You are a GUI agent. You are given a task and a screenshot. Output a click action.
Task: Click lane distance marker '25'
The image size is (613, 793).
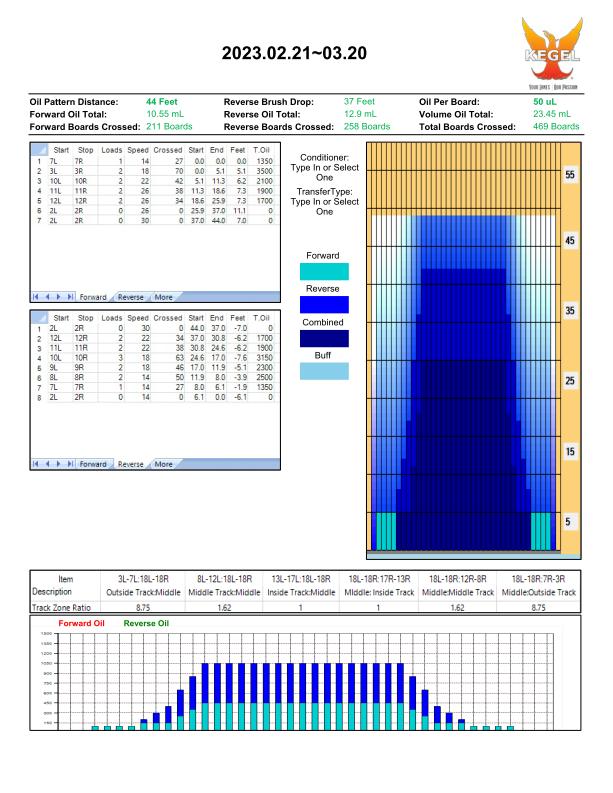(x=570, y=381)
